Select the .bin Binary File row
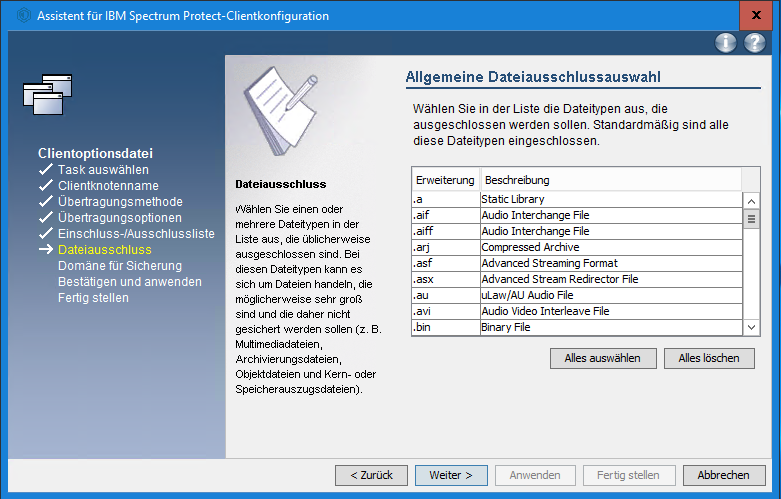Image resolution: width=781 pixels, height=499 pixels. click(576, 327)
